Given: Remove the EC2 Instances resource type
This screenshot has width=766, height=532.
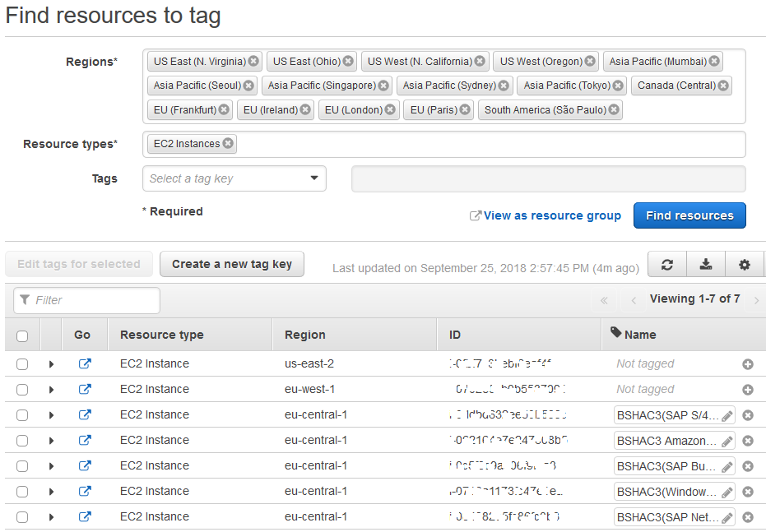Looking at the screenshot, I should tap(230, 142).
